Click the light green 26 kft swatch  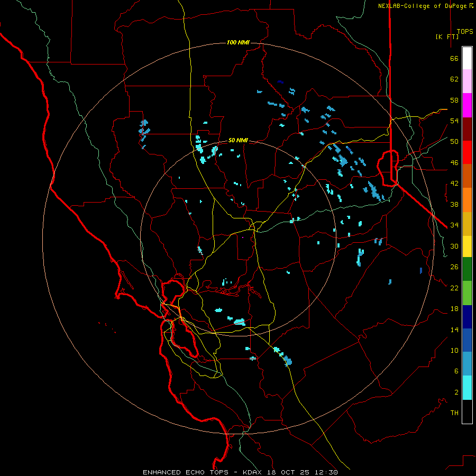[x=467, y=293]
